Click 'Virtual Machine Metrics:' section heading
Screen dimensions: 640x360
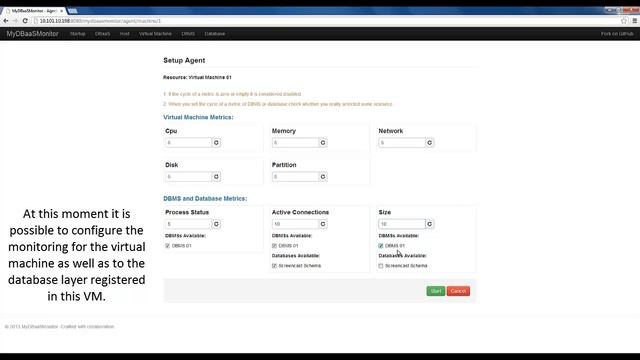click(198, 117)
